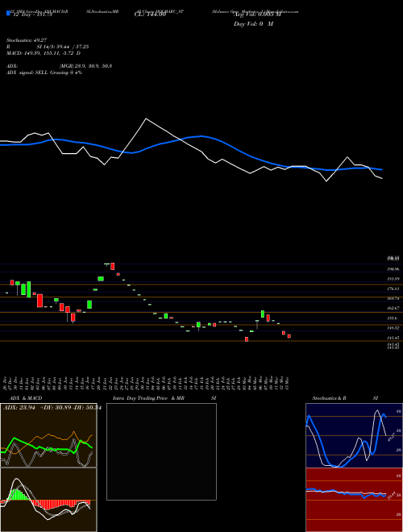Open the red RSI chart panel
This screenshot has width=403, height=532.
354,500
